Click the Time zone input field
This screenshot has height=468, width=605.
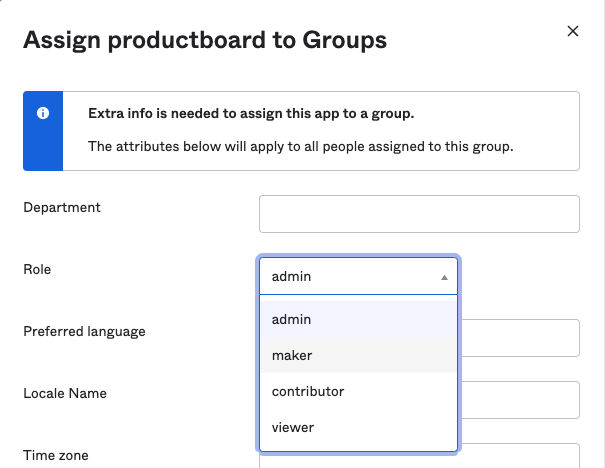[520, 457]
